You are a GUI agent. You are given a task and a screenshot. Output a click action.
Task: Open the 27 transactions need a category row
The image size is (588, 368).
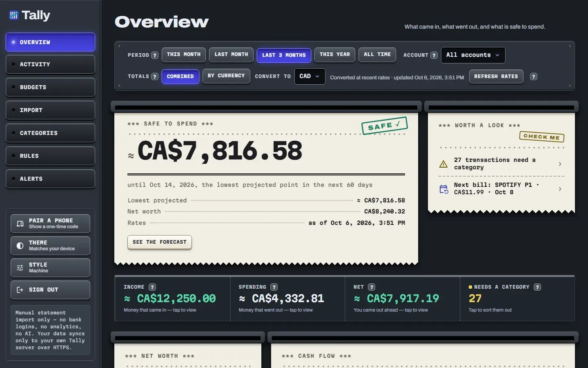[501, 164]
